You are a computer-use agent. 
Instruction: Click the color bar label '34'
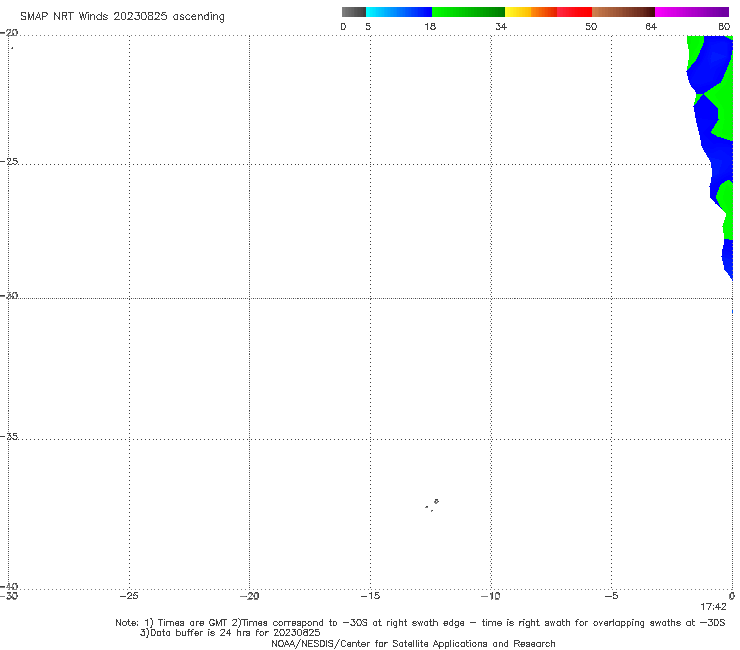pos(501,26)
